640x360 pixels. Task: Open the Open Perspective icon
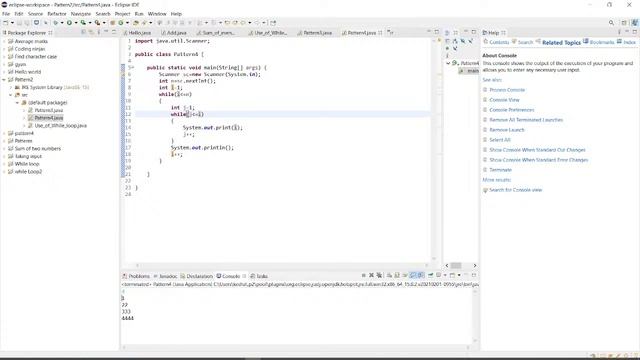[624, 23]
